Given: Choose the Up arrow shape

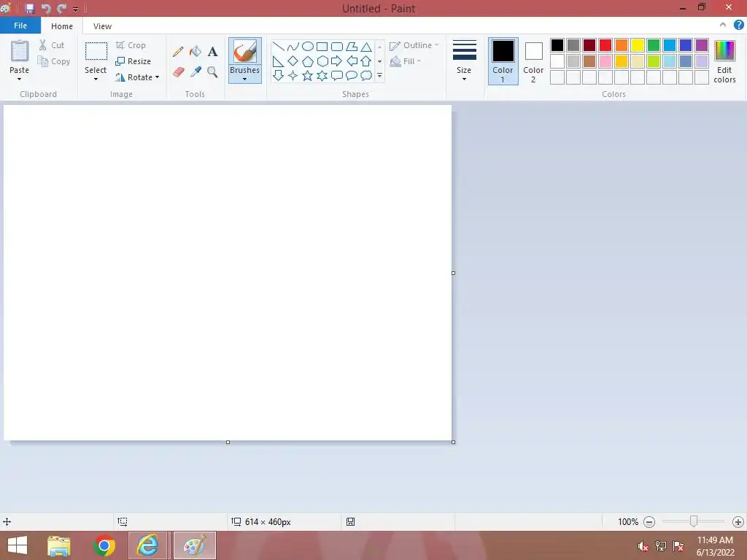Looking at the screenshot, I should point(366,61).
